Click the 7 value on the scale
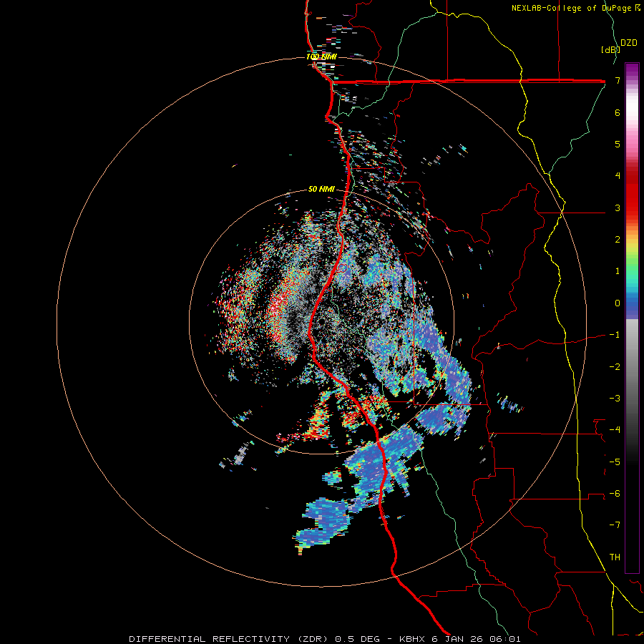Screen dimensions: 644x644 click(x=618, y=80)
